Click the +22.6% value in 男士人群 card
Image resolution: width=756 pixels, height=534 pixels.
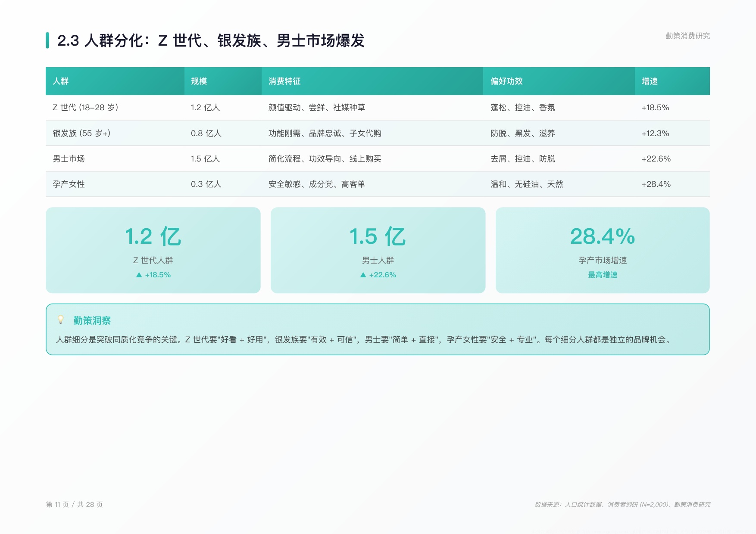coord(382,275)
